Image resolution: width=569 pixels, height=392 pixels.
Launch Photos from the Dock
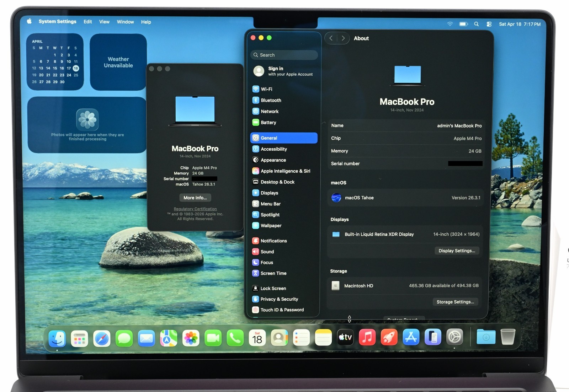point(191,338)
